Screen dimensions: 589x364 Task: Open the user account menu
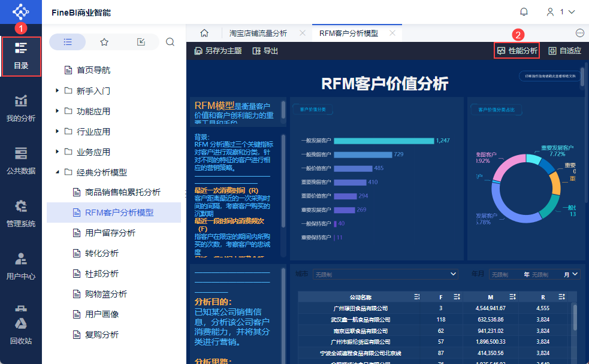click(560, 12)
